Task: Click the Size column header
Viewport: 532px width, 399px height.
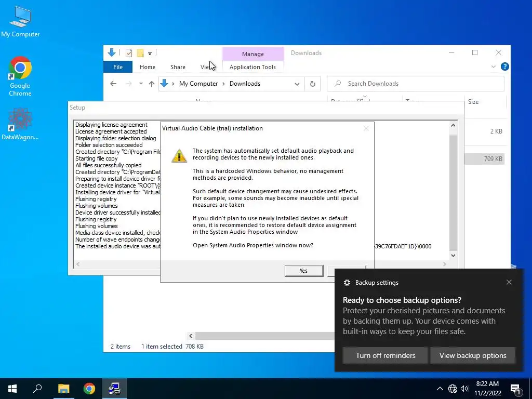Action: [473, 102]
